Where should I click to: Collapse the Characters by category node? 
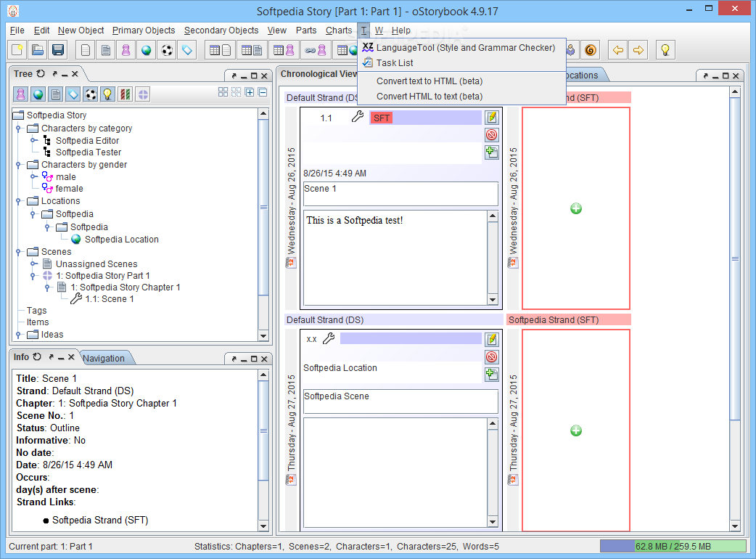[x=18, y=128]
